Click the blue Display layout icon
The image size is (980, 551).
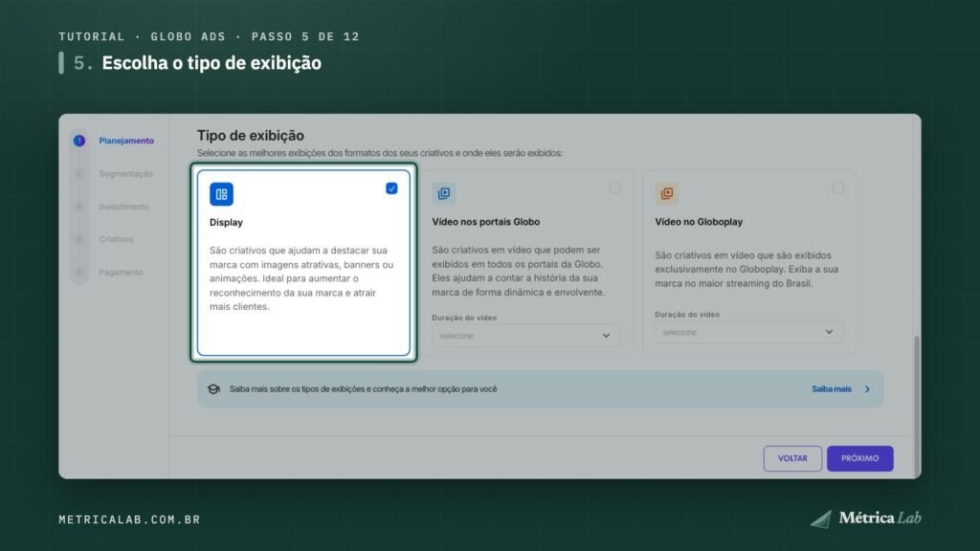click(x=221, y=194)
